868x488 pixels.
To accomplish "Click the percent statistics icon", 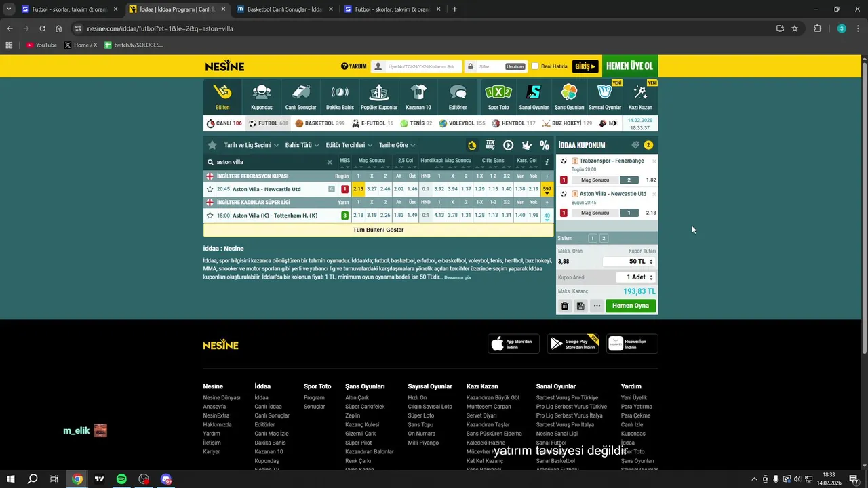I will pos(544,145).
